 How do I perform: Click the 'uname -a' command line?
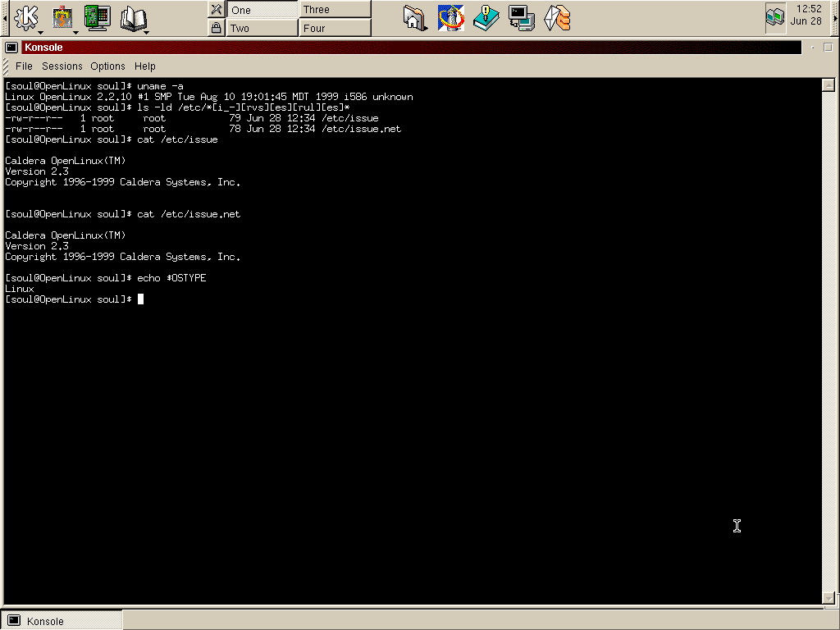click(94, 85)
